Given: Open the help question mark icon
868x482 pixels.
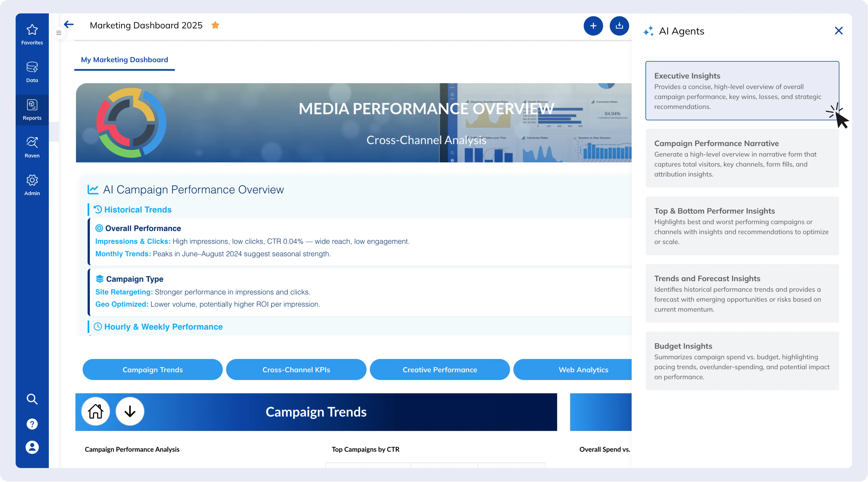Looking at the screenshot, I should coord(32,424).
